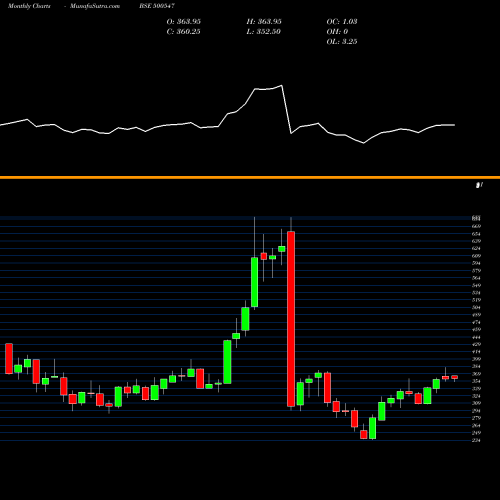Screen dimensions: 500x500
Task: Click the 399 price axis label
Action: point(476,359)
